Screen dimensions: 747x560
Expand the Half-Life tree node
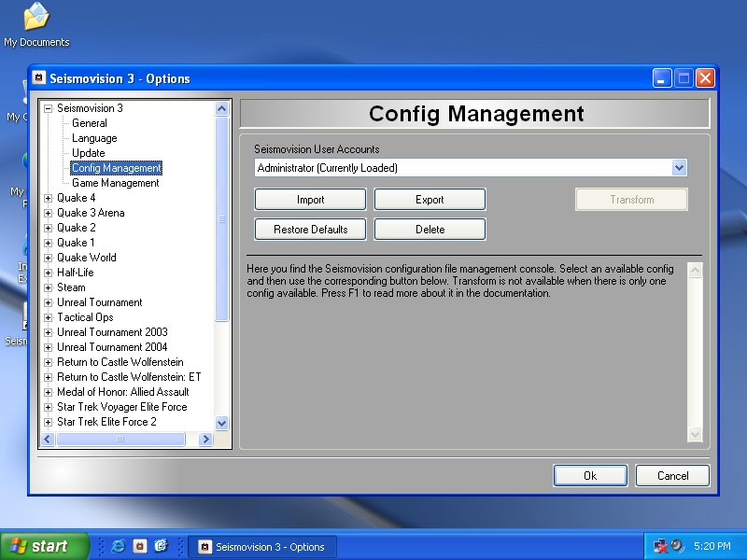pos(49,273)
